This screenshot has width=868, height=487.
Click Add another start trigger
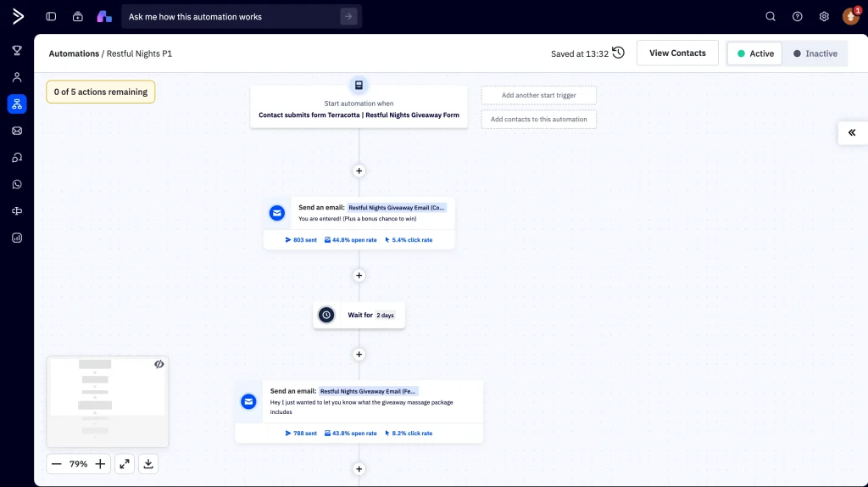538,95
